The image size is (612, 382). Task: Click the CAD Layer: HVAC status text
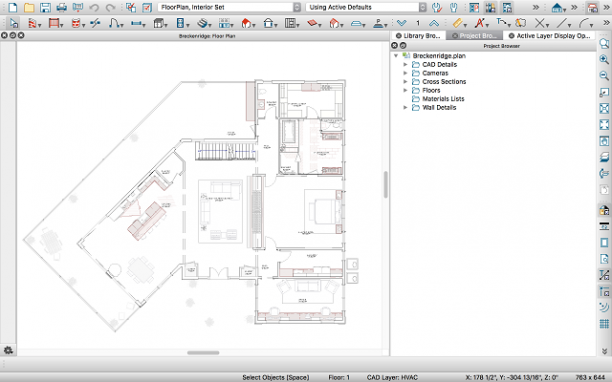click(x=392, y=377)
